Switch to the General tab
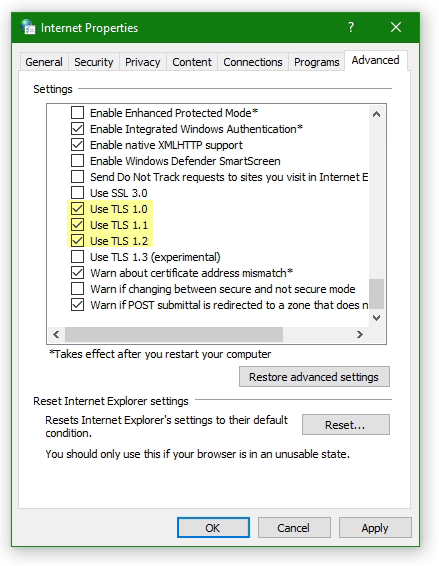439x566 pixels. 44,62
